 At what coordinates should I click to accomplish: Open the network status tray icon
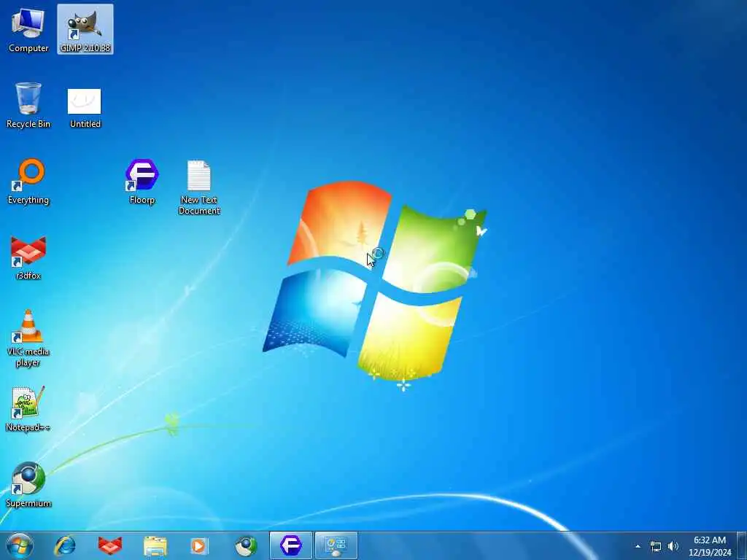click(656, 546)
